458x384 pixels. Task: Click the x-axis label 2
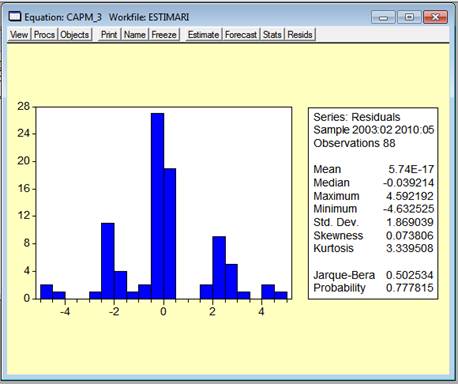pos(212,312)
